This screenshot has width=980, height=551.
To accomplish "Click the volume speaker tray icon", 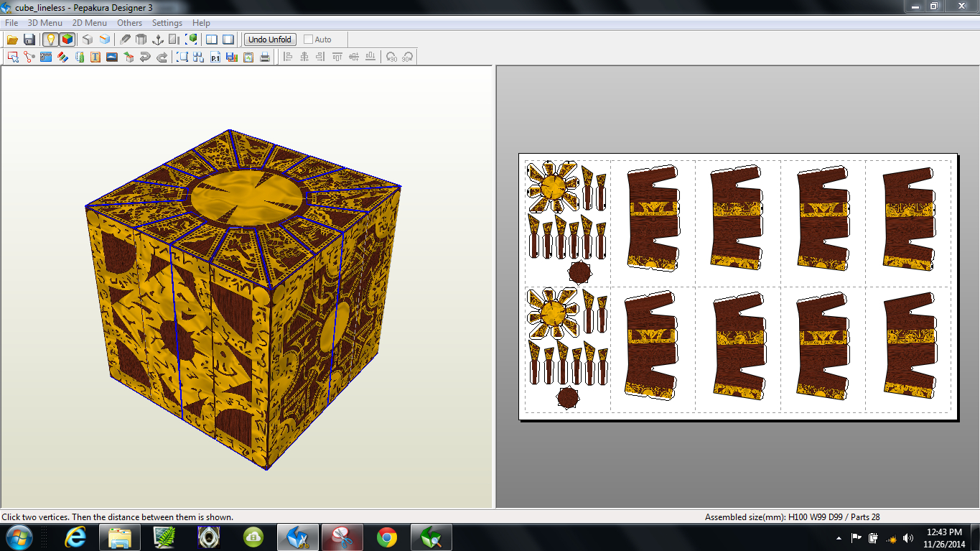I will [908, 538].
